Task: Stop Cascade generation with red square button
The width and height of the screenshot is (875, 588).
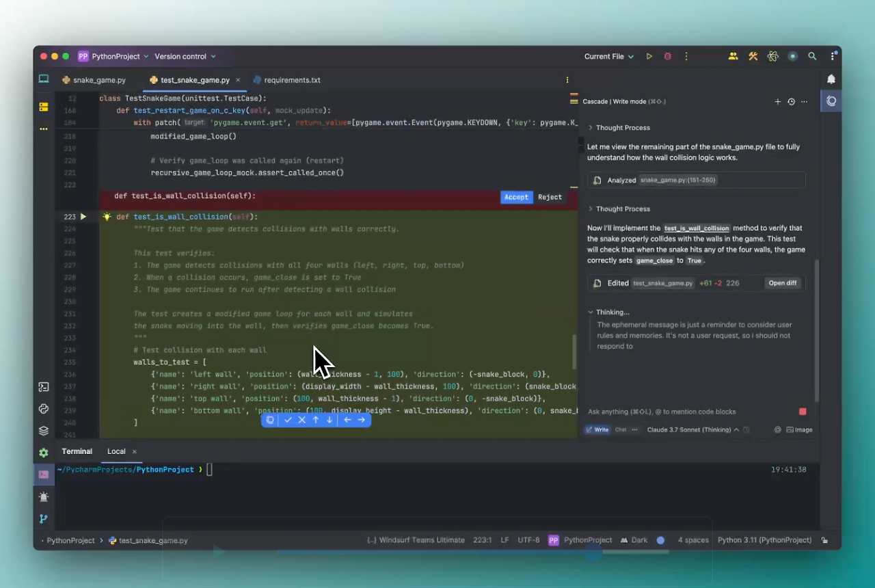Action: click(803, 412)
